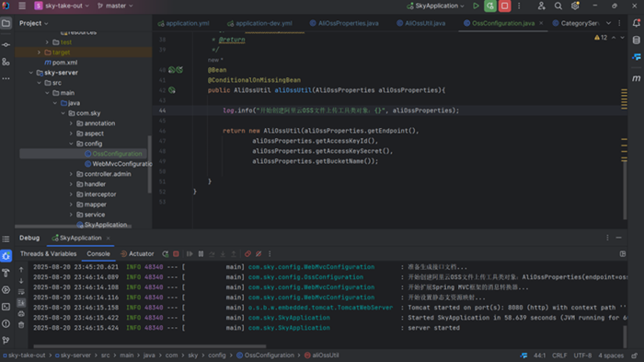Click the 12 warnings inspection indicator
The image size is (644, 362).
point(601,38)
